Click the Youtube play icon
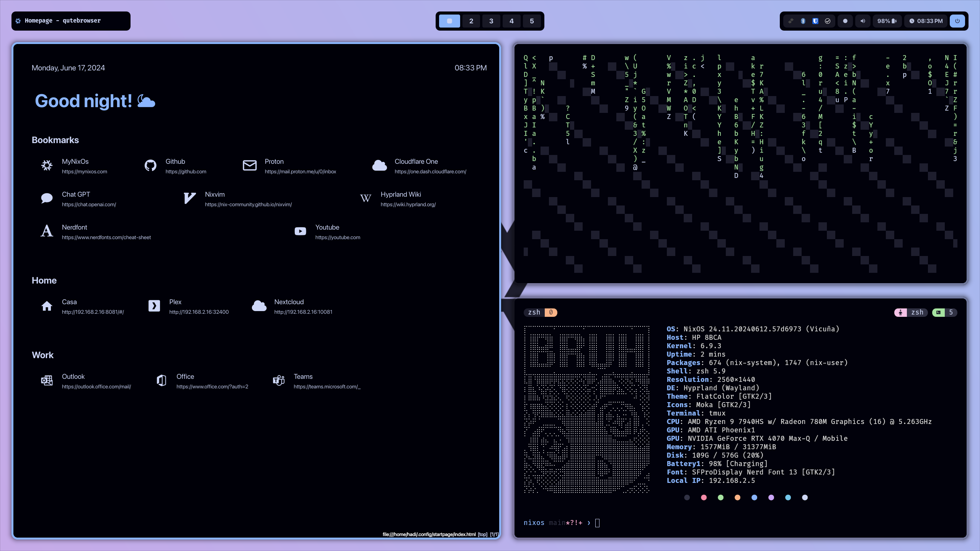The width and height of the screenshot is (980, 551). coord(300,231)
